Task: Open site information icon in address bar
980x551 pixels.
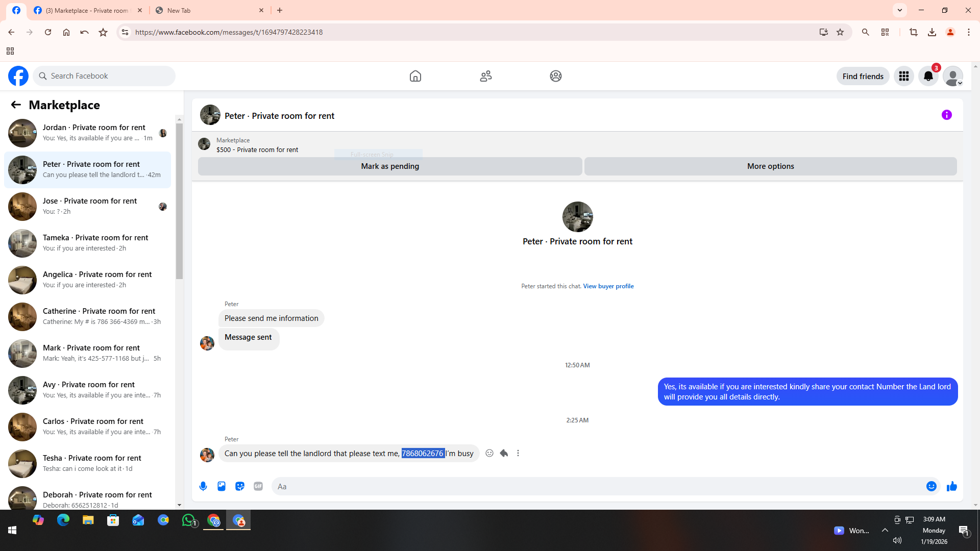Action: point(125,32)
